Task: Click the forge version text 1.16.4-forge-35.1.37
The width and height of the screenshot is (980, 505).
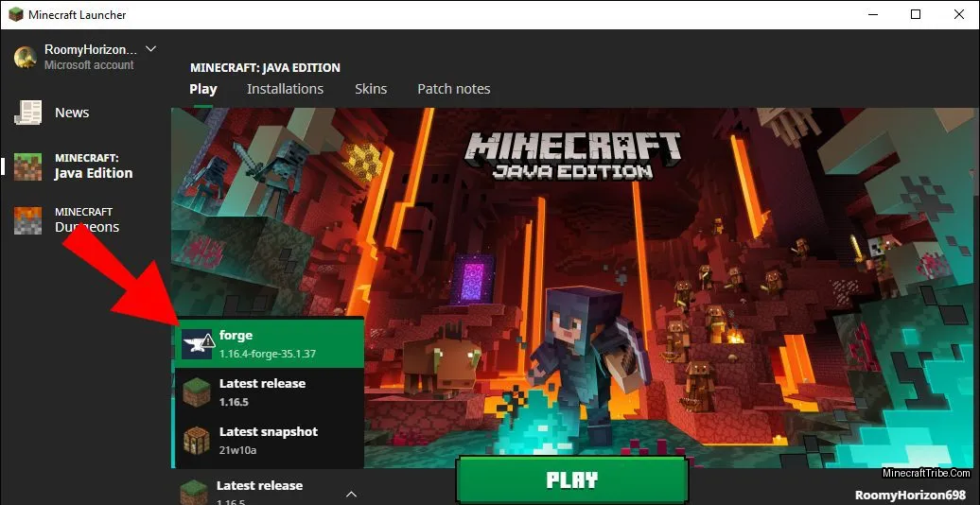Action: point(268,354)
